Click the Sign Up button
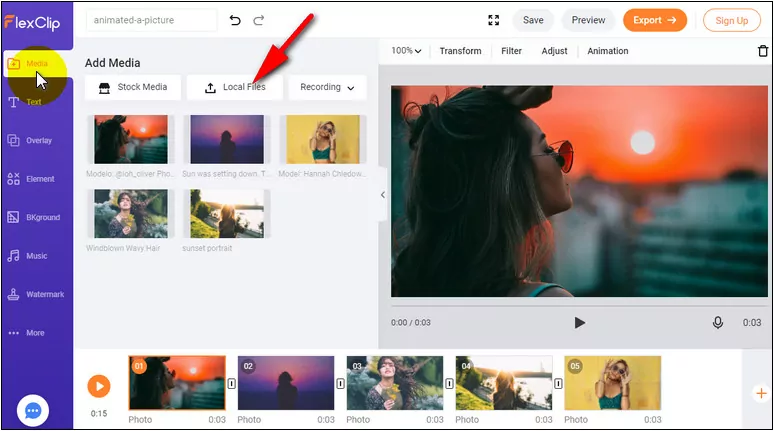This screenshot has width=774, height=431. click(x=732, y=20)
